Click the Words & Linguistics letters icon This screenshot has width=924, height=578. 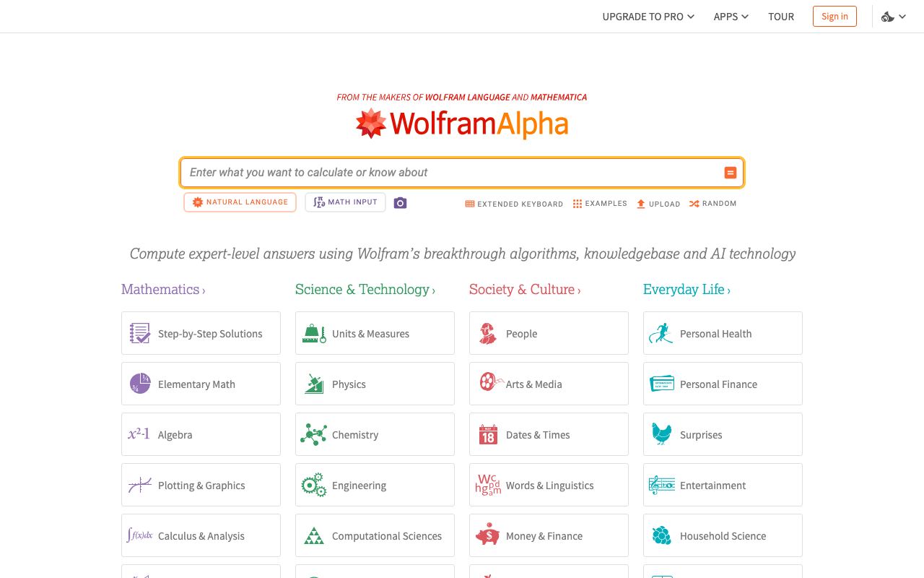[488, 485]
